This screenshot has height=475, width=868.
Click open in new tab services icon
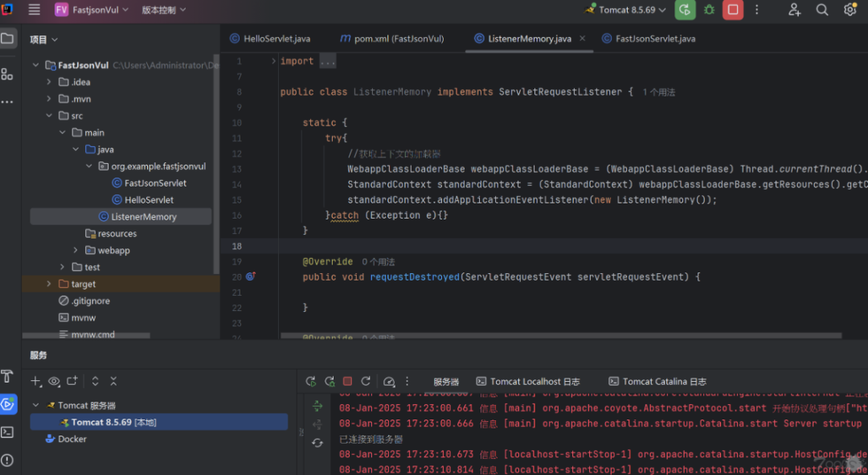click(x=72, y=381)
